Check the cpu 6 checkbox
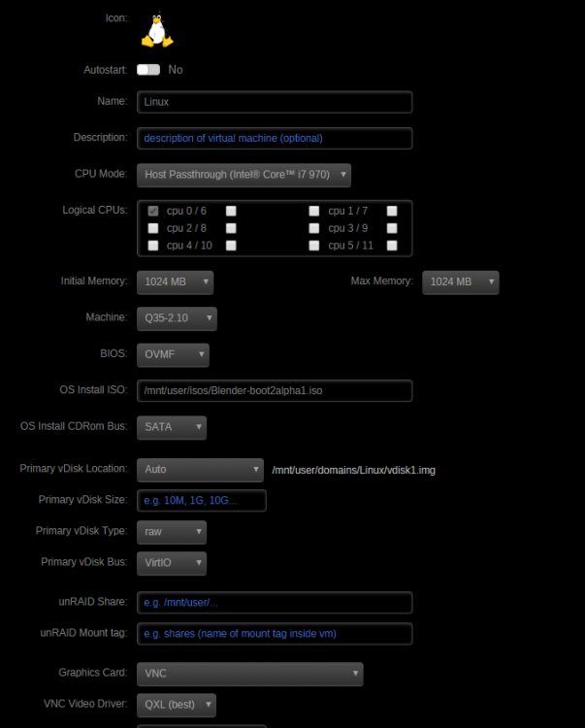Screen dimensions: 585x728 [x=231, y=212]
